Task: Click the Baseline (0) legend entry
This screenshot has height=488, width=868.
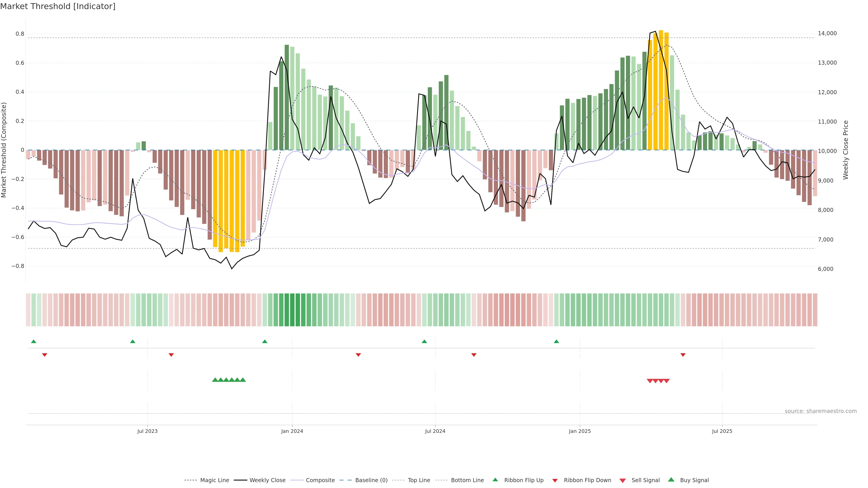Action: pos(371,480)
